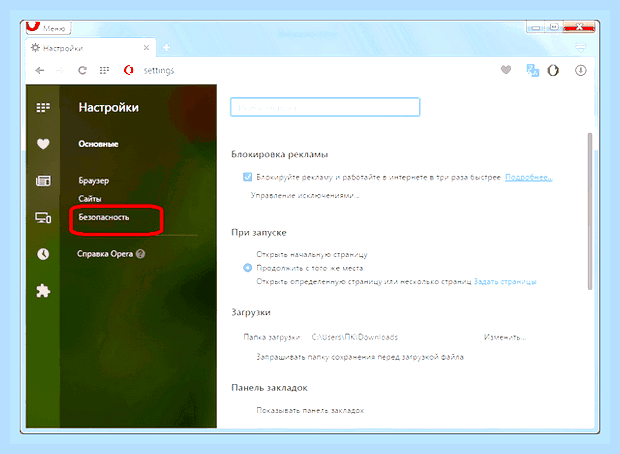
Task: Open history via sidebar clock icon
Action: 43,253
